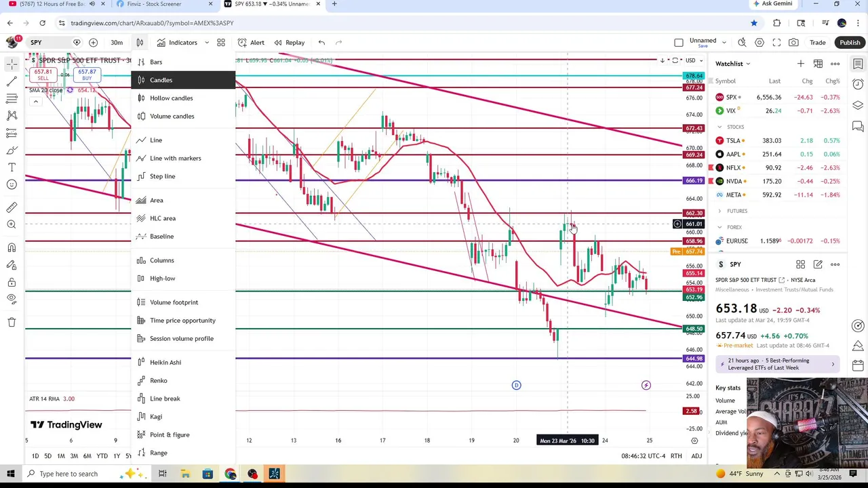Activate the zoom in tool
Screen dimensions: 868x488
coord(12,224)
